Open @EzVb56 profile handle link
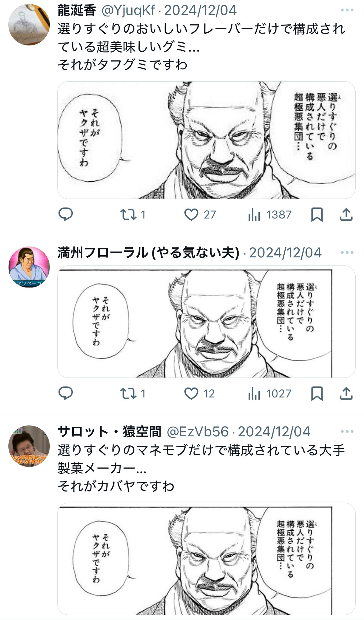This screenshot has width=364, height=620. 198,431
